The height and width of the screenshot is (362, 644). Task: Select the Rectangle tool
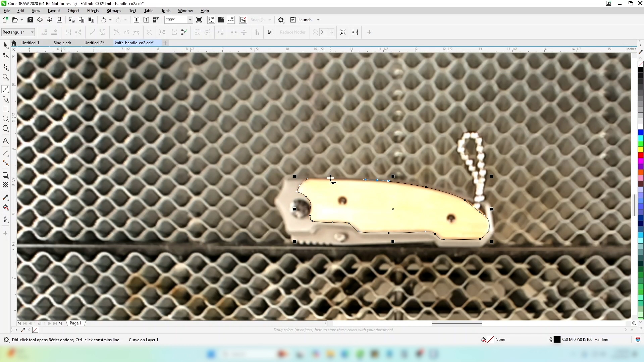[x=5, y=109]
